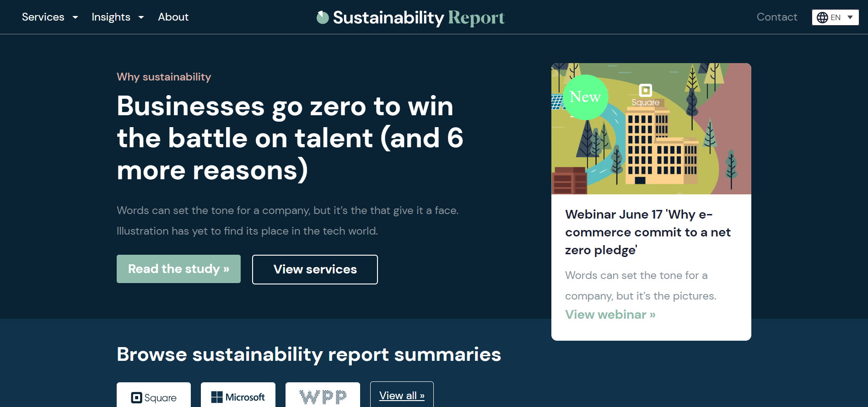Click the Contact link
The image size is (868, 407).
click(x=777, y=17)
